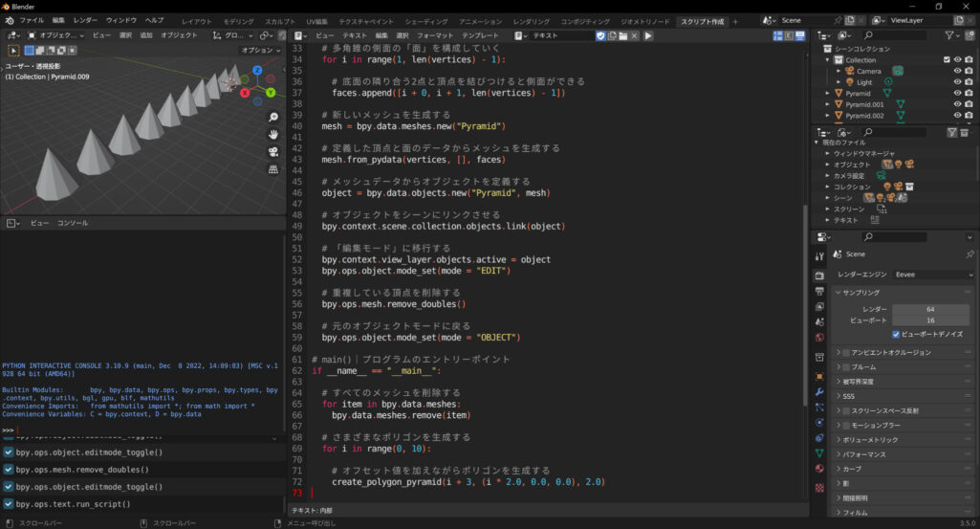Open text editor Templates menu

[x=481, y=35]
